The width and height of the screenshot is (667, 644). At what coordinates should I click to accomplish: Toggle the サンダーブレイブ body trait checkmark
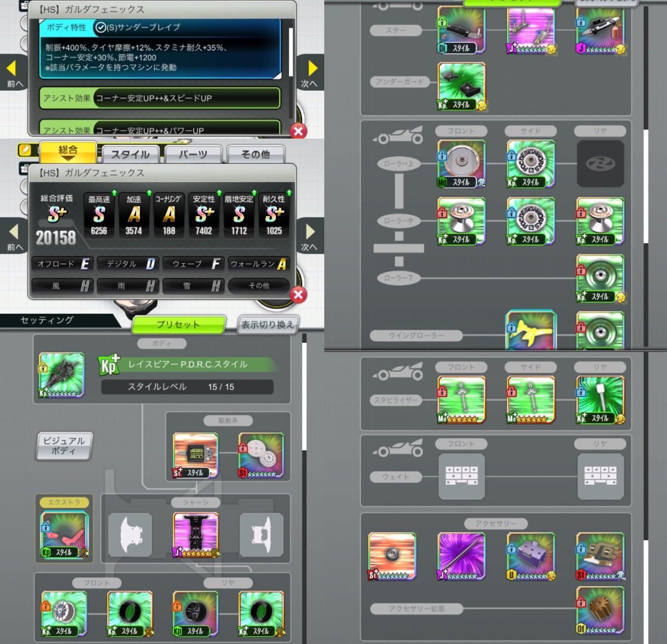point(100,27)
